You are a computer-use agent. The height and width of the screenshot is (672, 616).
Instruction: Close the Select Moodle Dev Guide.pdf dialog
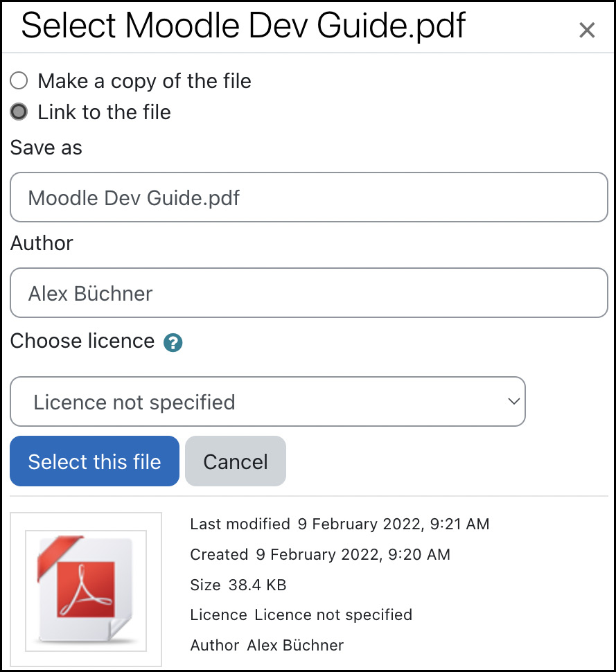pos(587,30)
